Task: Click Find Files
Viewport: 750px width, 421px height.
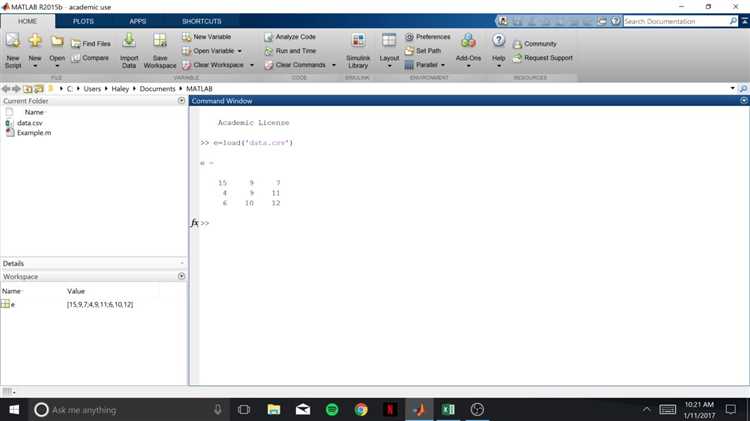Action: click(x=91, y=44)
